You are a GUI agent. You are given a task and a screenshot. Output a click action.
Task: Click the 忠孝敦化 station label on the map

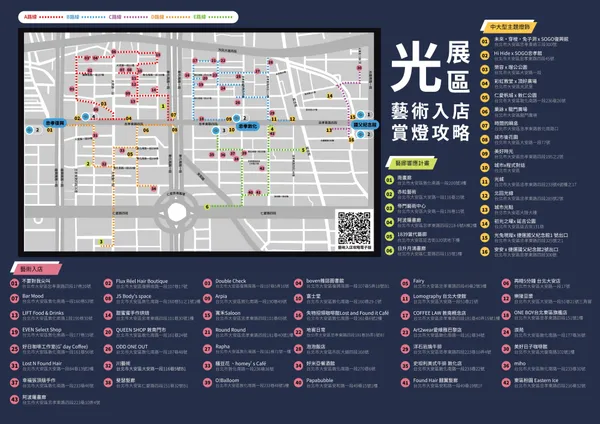[x=248, y=126]
